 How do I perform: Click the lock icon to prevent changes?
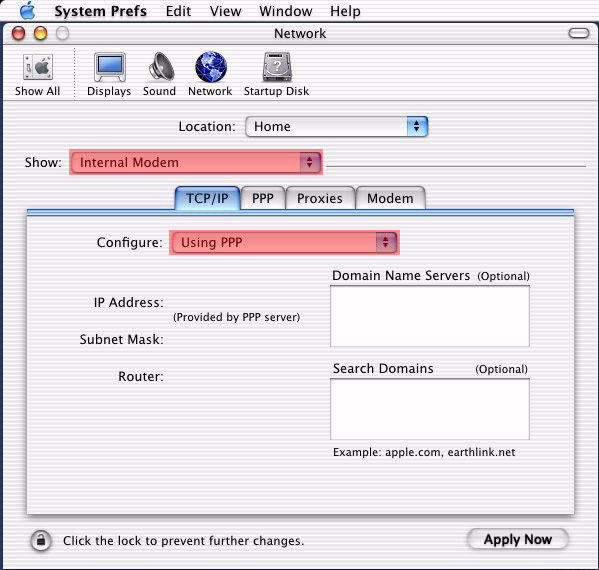41,541
